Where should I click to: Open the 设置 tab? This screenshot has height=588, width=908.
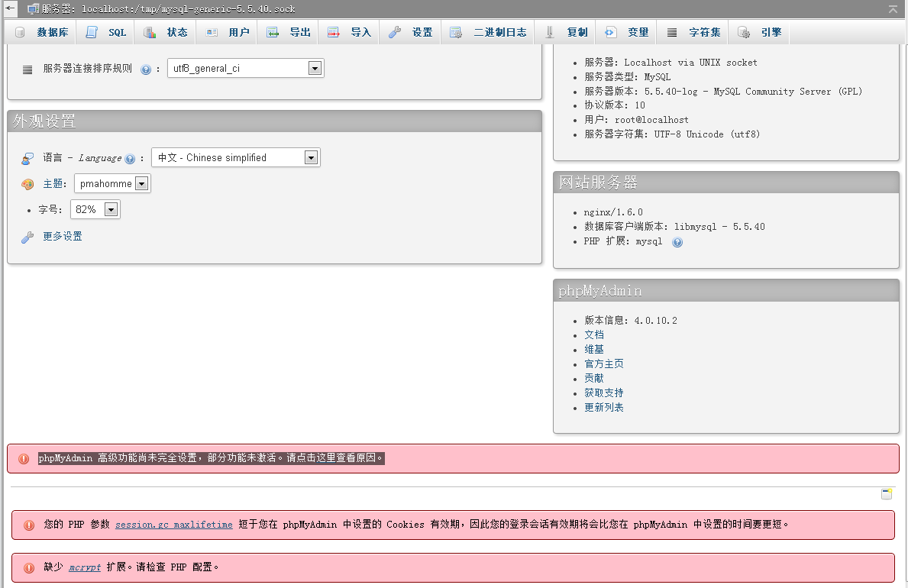click(x=411, y=32)
